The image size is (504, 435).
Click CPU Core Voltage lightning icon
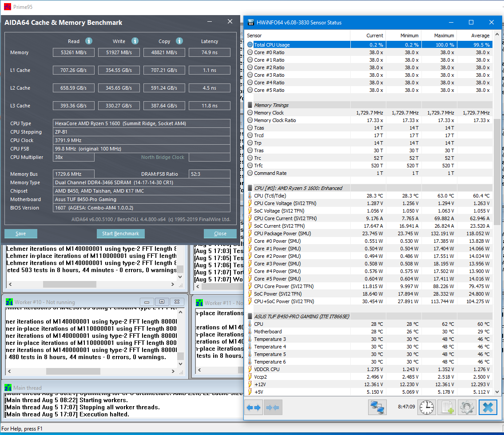click(250, 203)
